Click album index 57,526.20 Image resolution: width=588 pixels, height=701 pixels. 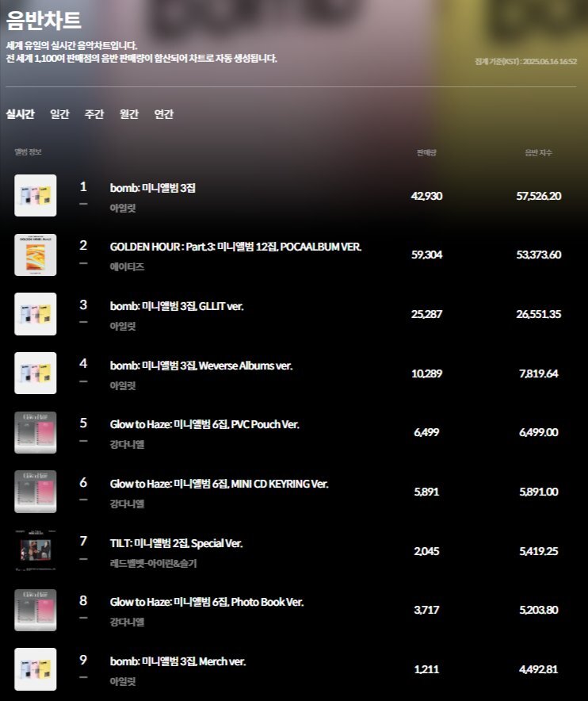click(x=539, y=196)
